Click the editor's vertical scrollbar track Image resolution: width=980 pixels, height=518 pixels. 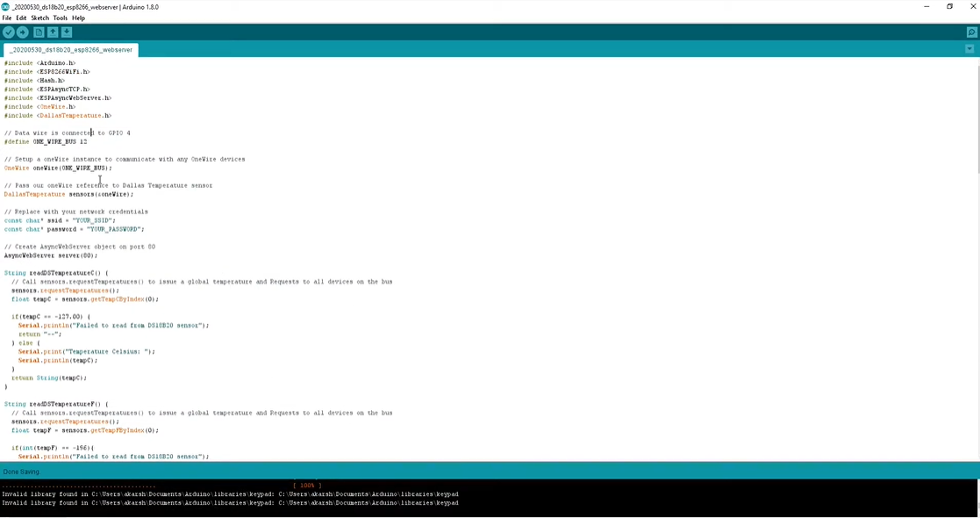975,263
